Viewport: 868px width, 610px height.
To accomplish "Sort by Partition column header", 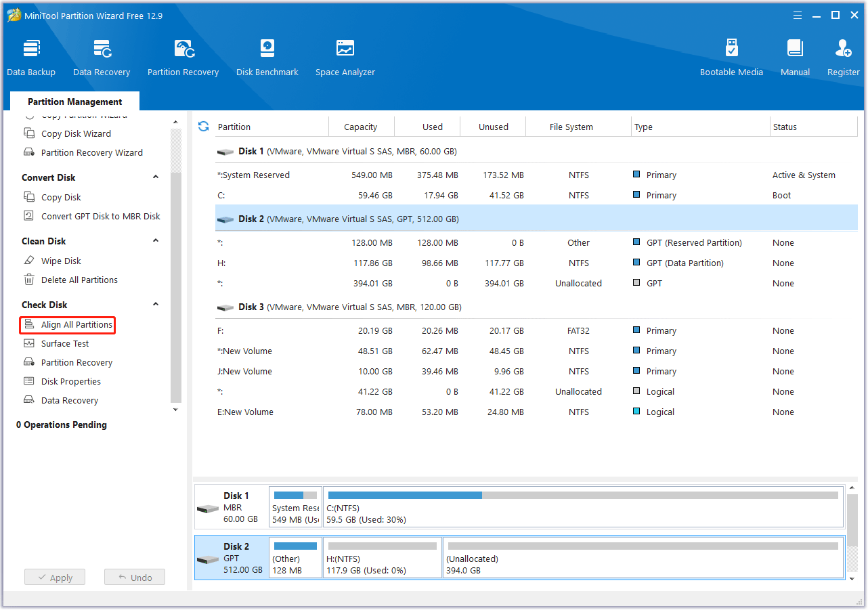I will tap(271, 127).
